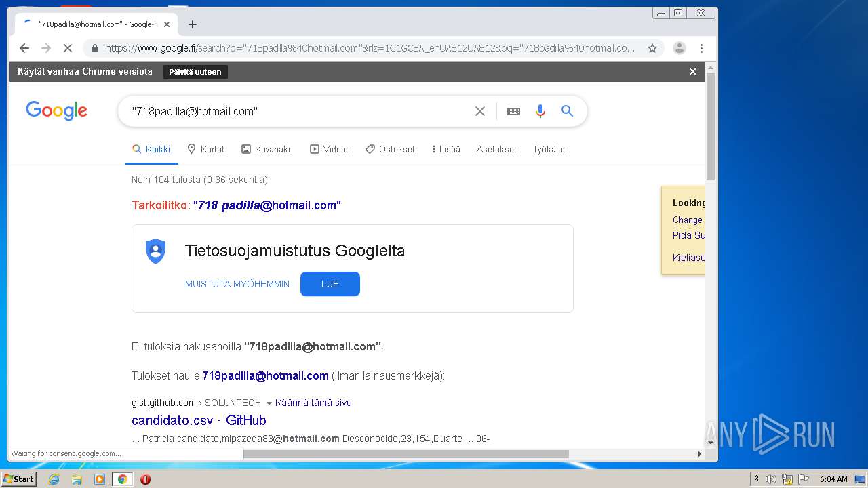Click MUISTUTA MYÖHEMMIN in privacy reminder
This screenshot has width=868, height=488.
pyautogui.click(x=237, y=284)
